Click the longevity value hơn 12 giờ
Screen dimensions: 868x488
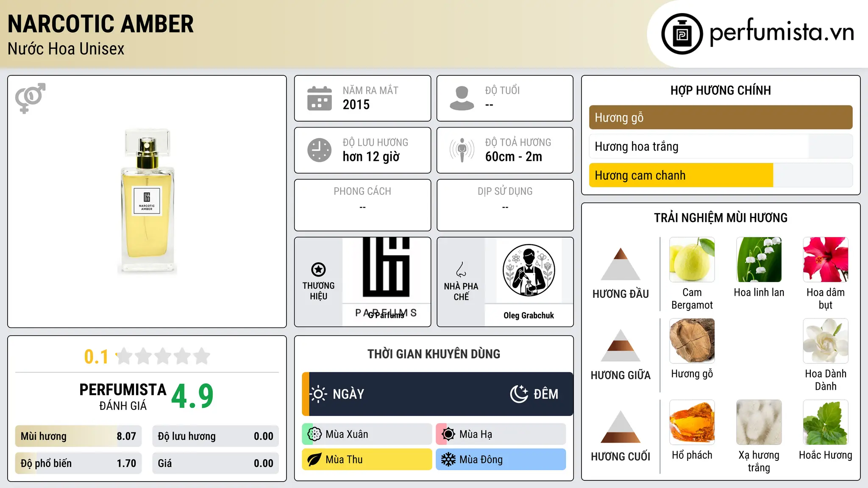tap(371, 157)
